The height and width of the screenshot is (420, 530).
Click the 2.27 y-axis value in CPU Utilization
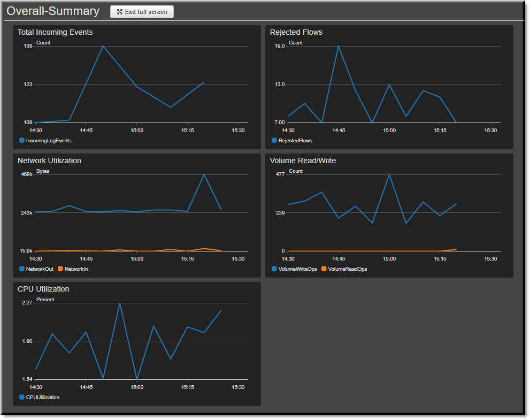pyautogui.click(x=27, y=303)
